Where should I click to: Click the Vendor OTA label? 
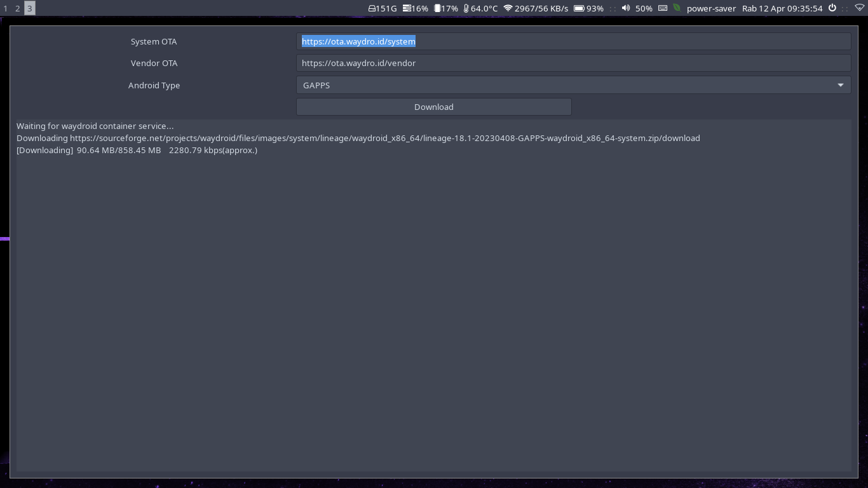tap(154, 63)
